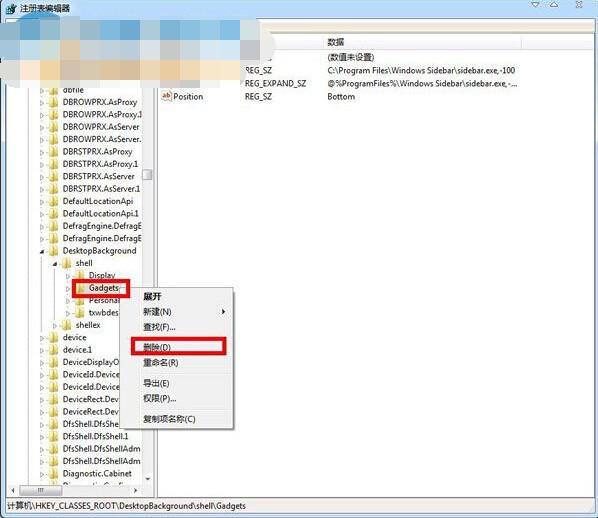The width and height of the screenshot is (598, 518).
Task: Click the shell folder icon under DesktopBackground
Action: (x=67, y=263)
